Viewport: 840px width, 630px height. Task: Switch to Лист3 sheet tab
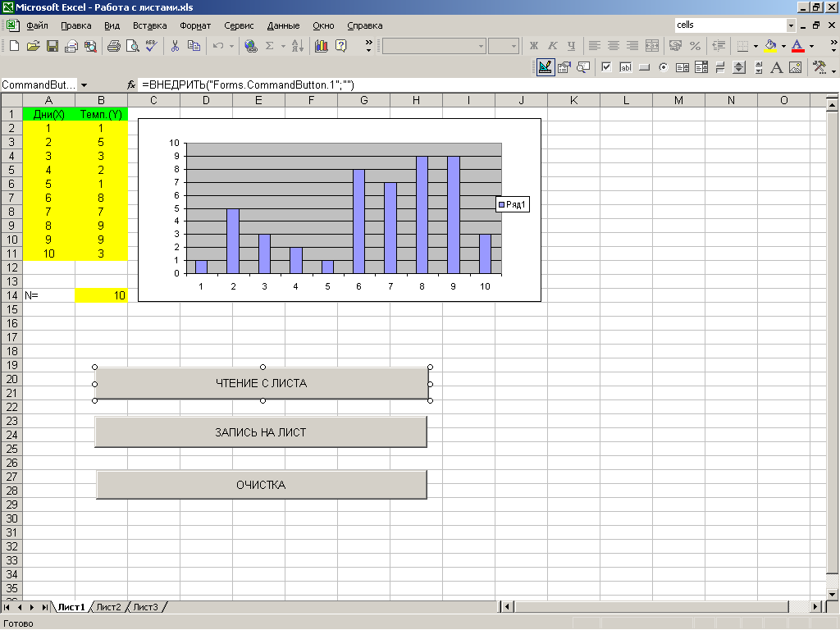[145, 607]
